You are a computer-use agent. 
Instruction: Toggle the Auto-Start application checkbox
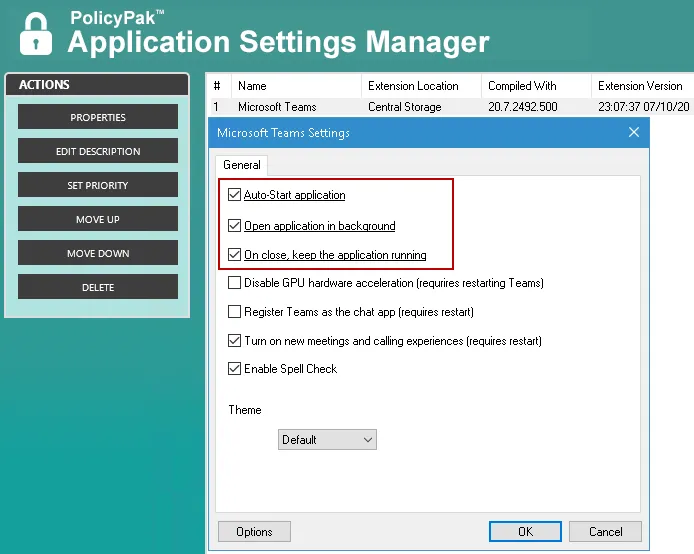[x=235, y=196]
